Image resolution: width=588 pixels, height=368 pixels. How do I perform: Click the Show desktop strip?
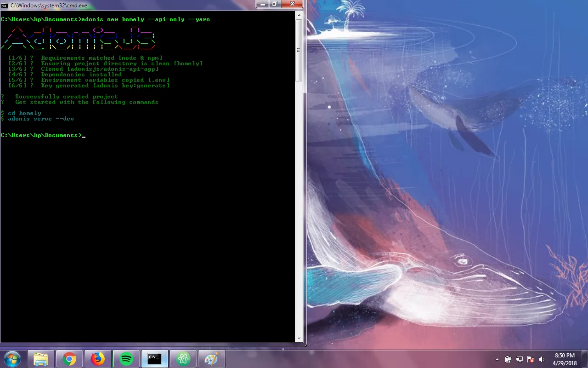coord(585,359)
